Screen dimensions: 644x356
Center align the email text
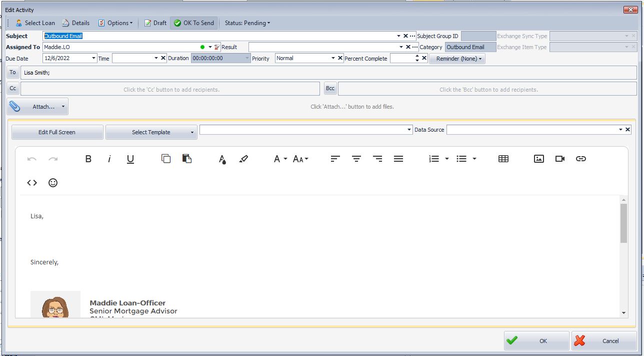pyautogui.click(x=356, y=159)
